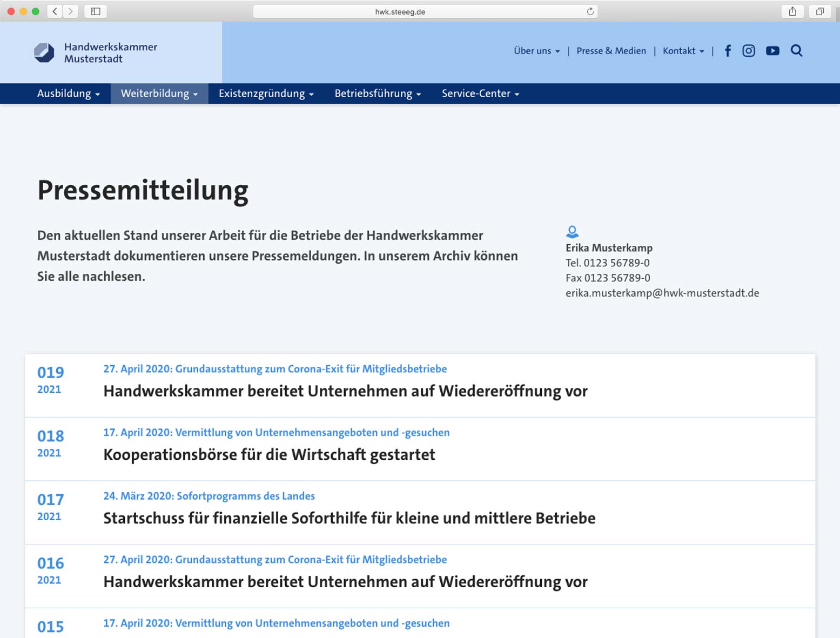This screenshot has height=638, width=840.
Task: Open the Ausbildung navigation menu
Action: click(x=68, y=93)
